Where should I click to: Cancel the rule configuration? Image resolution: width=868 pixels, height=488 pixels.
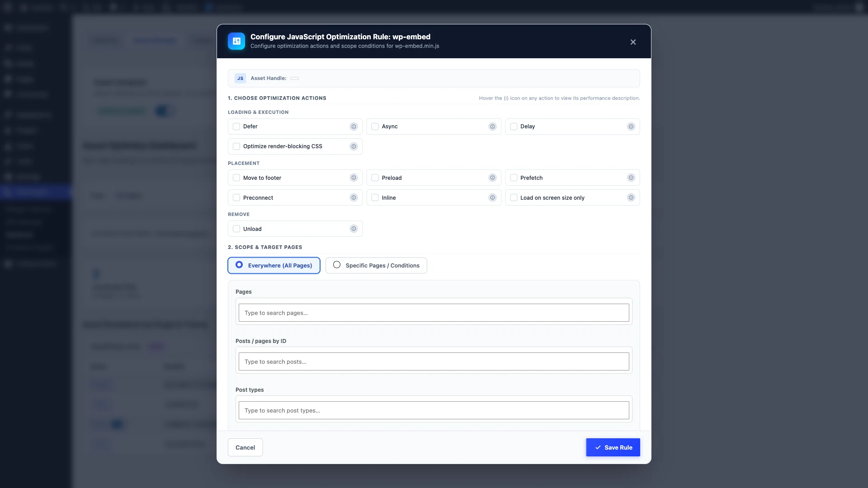point(245,447)
